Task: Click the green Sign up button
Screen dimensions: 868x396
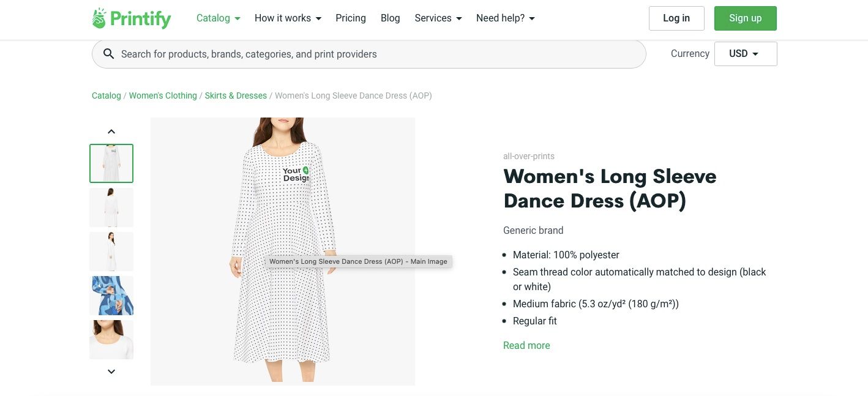Action: point(745,18)
